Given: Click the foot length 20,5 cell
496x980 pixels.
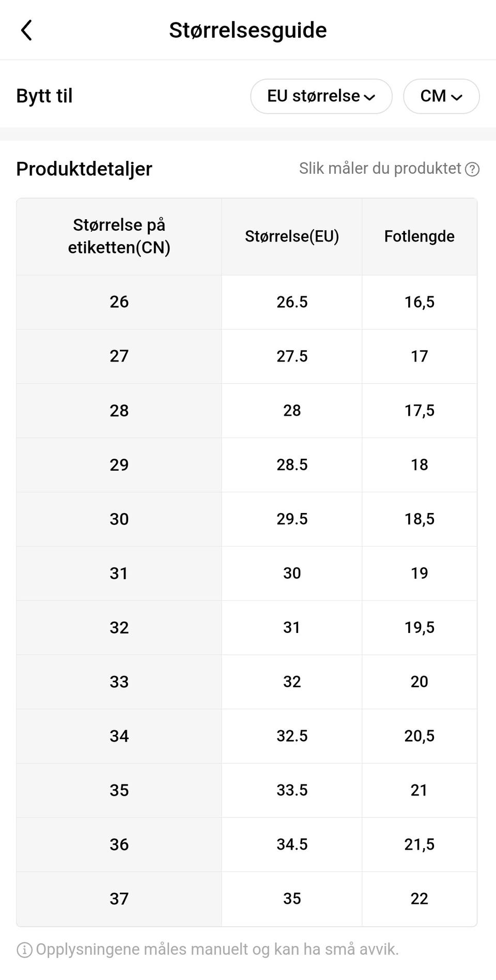Looking at the screenshot, I should 419,736.
